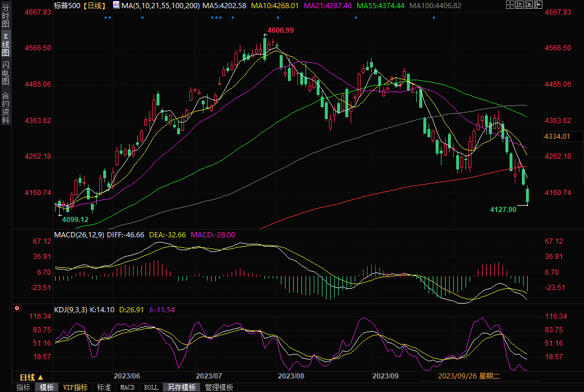Open 合约资料 tab in left sidebar
The height and width of the screenshot is (392, 584).
[x=5, y=108]
